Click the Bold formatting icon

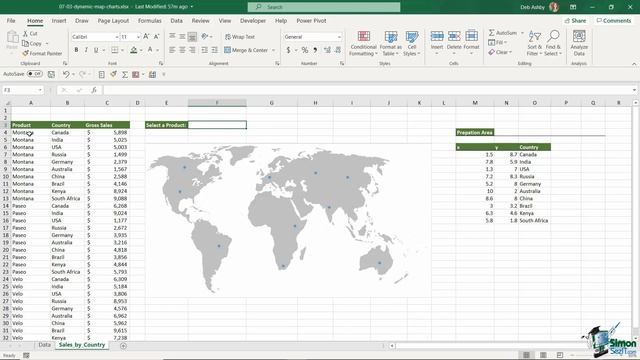[76, 50]
